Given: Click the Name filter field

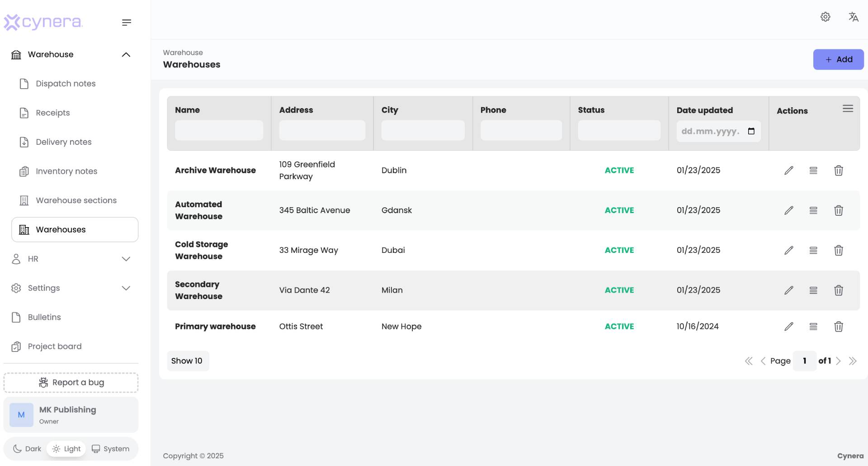Looking at the screenshot, I should (219, 130).
